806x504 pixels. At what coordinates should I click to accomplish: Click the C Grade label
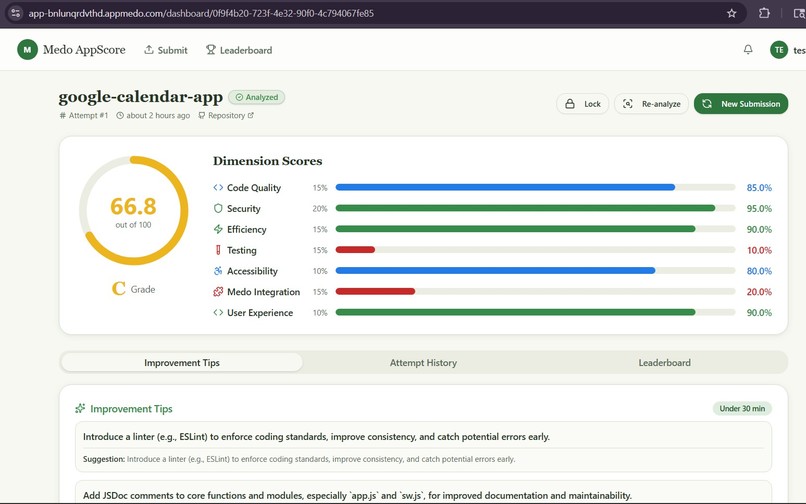click(x=134, y=289)
